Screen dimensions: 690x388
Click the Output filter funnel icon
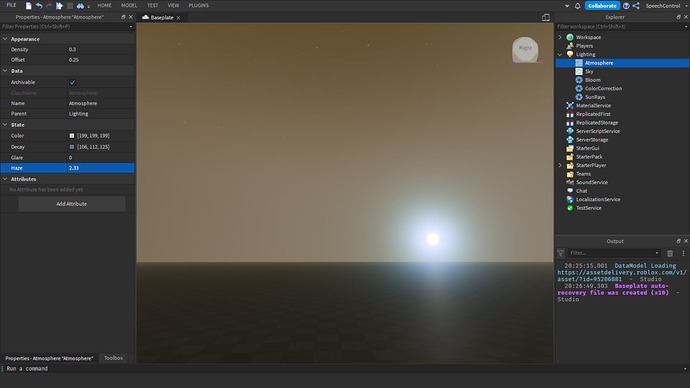[561, 253]
